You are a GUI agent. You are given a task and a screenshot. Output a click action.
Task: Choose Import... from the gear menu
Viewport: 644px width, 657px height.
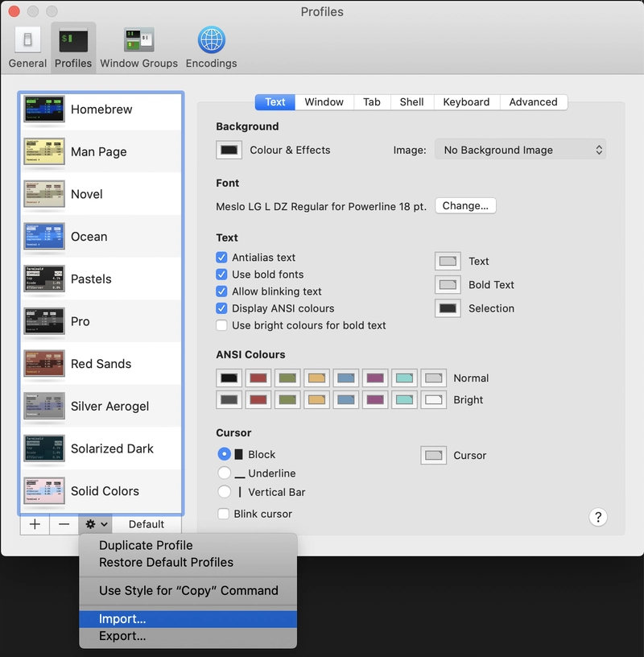click(122, 619)
